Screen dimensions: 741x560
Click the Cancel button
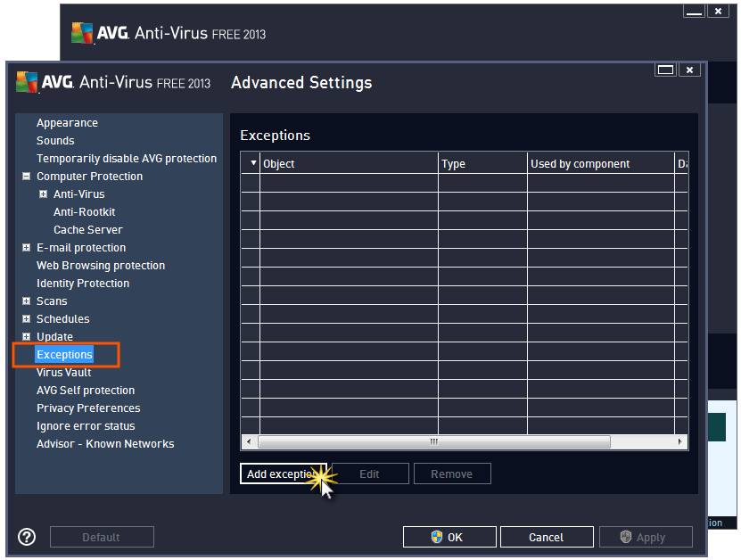click(547, 538)
